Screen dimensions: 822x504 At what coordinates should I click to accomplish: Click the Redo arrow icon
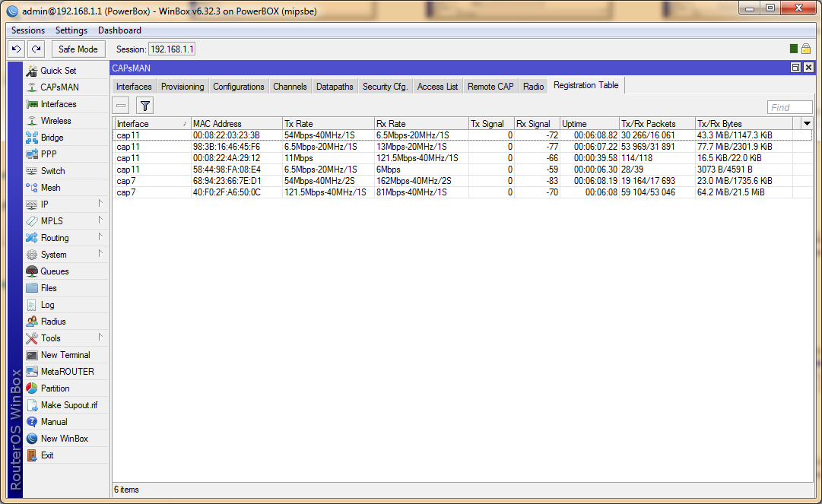point(36,49)
